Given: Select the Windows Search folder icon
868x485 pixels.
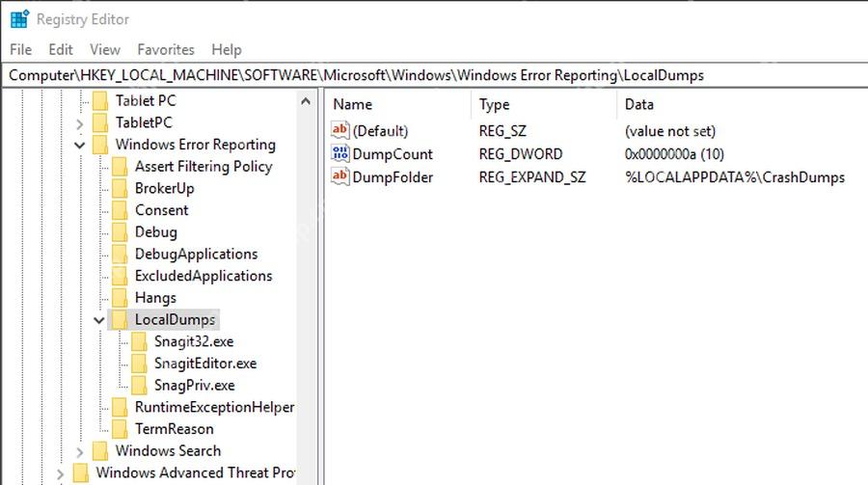Looking at the screenshot, I should (100, 450).
